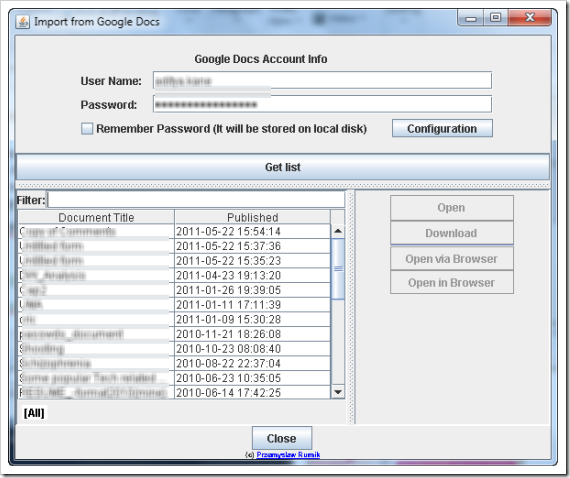Select the [All] category label
The image size is (570, 478).
click(x=34, y=413)
